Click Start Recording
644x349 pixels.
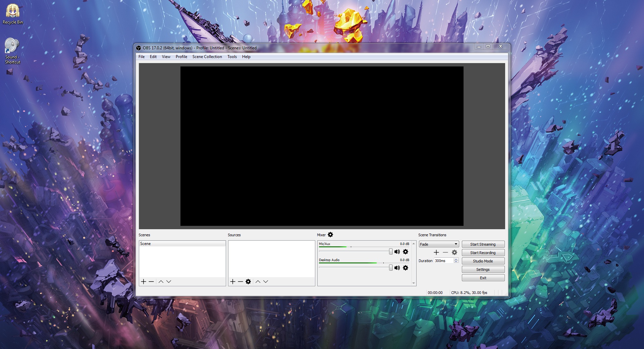coord(483,253)
